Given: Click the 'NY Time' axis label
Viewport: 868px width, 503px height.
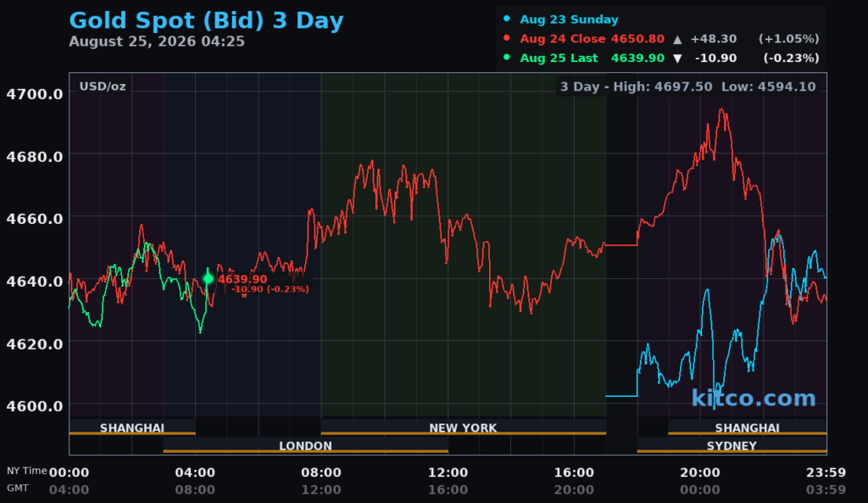Looking at the screenshot, I should point(26,471).
